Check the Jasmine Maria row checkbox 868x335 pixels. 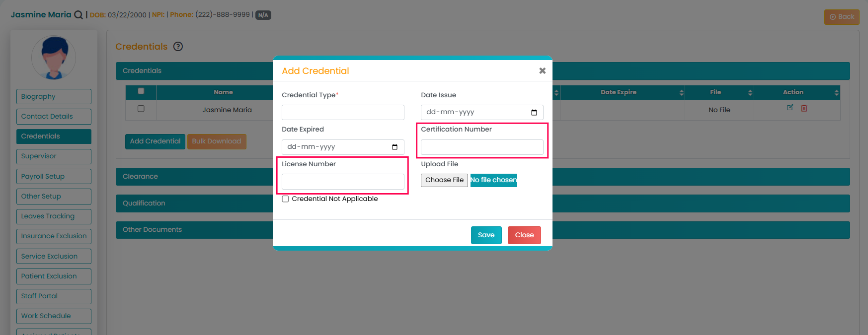141,109
